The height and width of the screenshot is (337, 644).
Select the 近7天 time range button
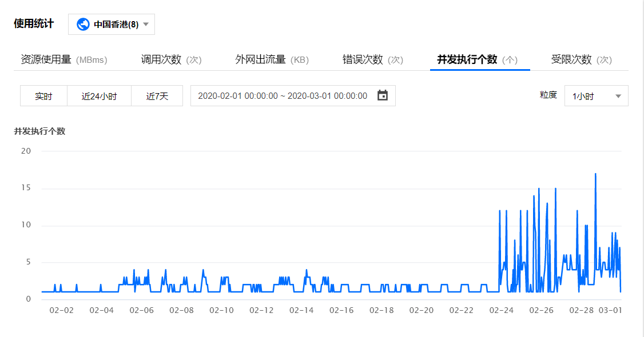pos(157,96)
